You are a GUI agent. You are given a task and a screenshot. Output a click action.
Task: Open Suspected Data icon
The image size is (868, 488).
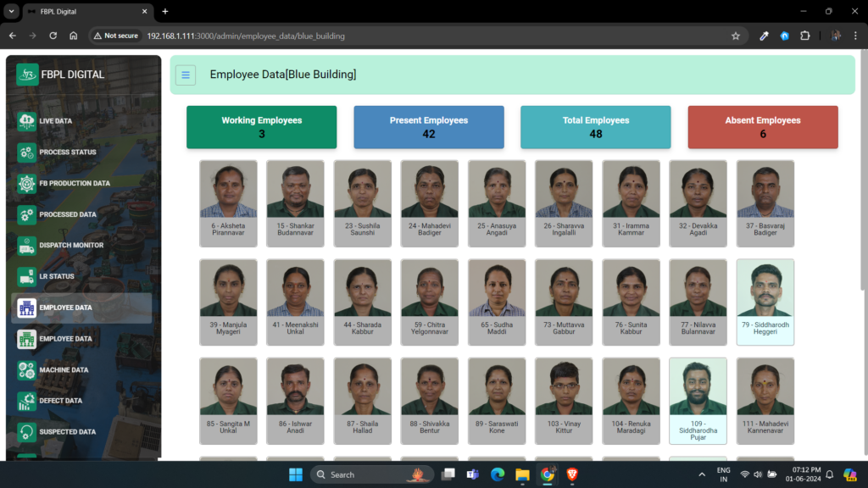click(x=26, y=431)
